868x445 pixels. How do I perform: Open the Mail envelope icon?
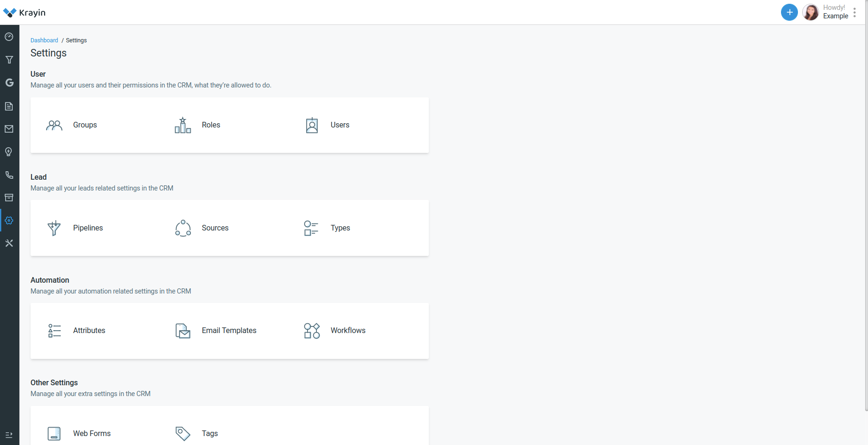[9, 129]
